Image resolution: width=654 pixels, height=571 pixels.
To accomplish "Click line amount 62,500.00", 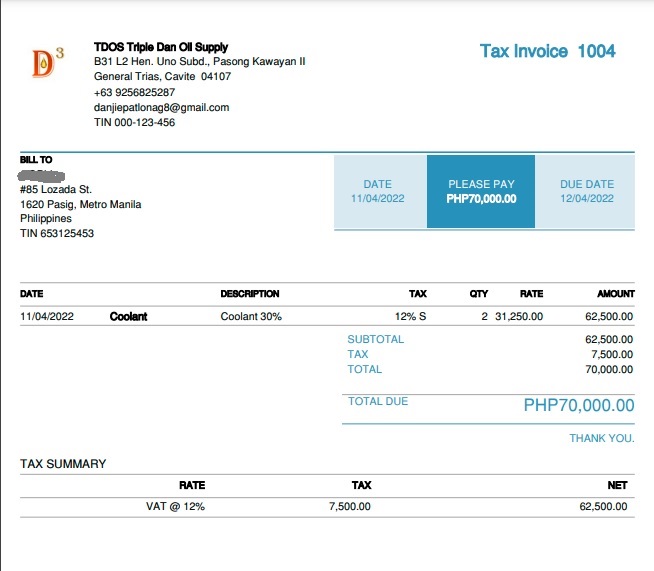I will tap(609, 317).
